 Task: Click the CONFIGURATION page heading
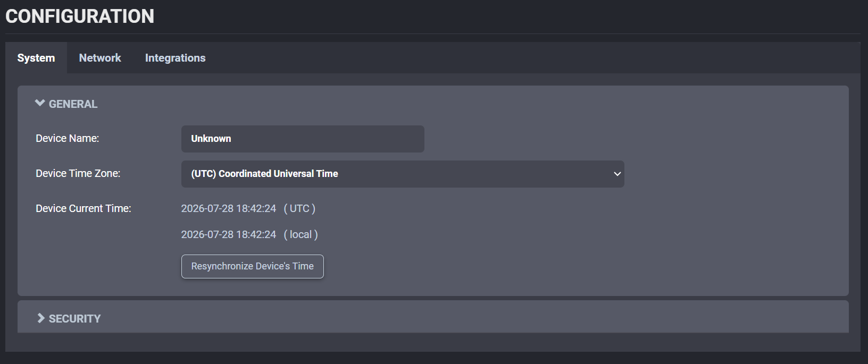tap(80, 16)
